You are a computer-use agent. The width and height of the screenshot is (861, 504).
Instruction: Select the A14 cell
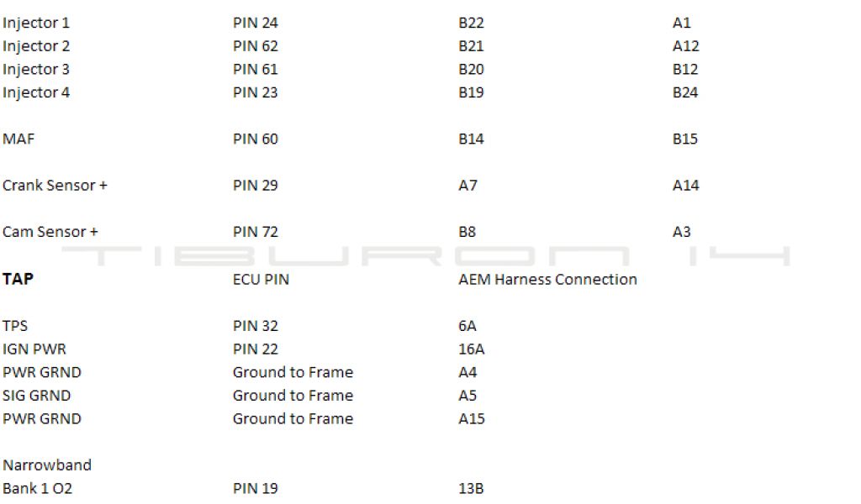[685, 186]
